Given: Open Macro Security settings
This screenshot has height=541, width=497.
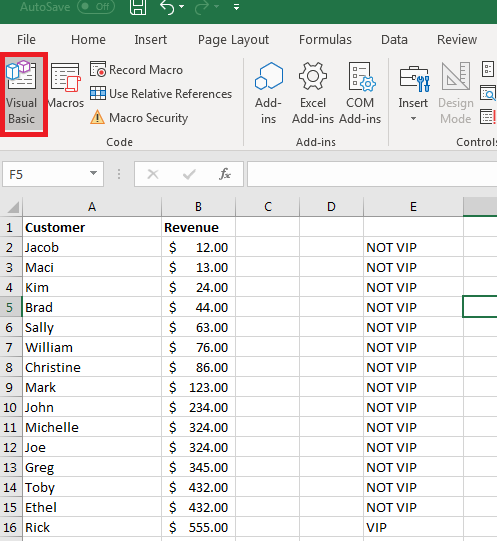Looking at the screenshot, I should 139,118.
